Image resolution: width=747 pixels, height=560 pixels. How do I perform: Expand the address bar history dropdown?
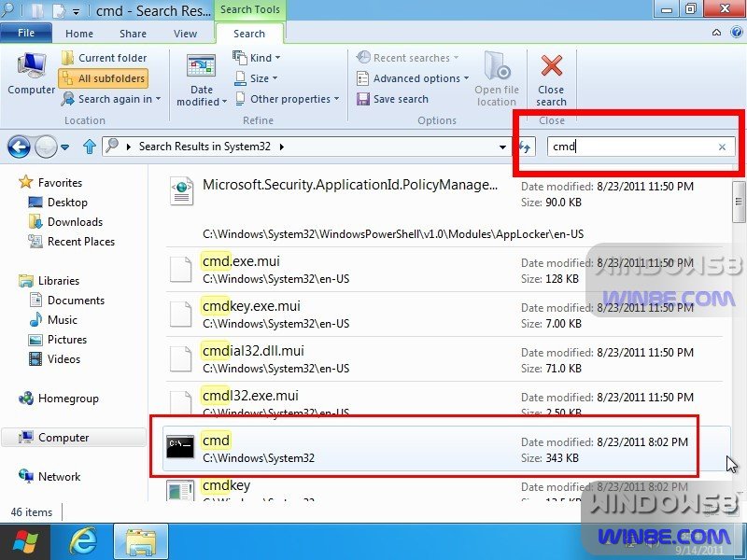point(502,147)
